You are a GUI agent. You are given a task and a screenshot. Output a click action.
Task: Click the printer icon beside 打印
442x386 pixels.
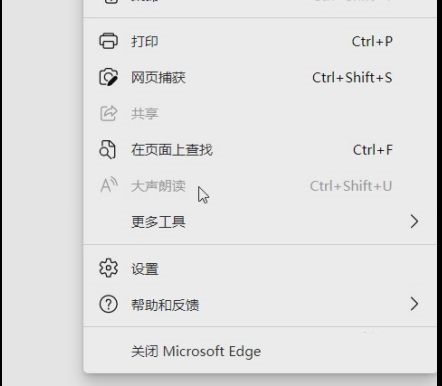click(108, 41)
